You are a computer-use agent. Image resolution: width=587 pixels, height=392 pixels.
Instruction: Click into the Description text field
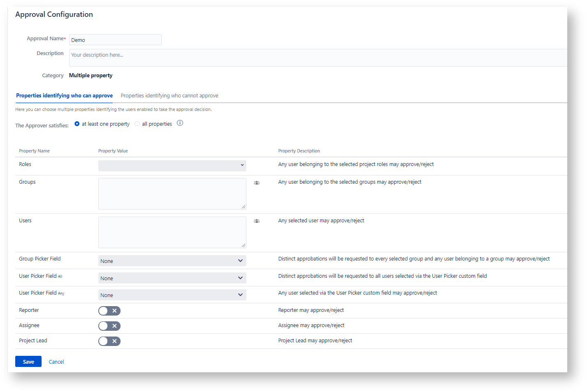click(x=318, y=58)
